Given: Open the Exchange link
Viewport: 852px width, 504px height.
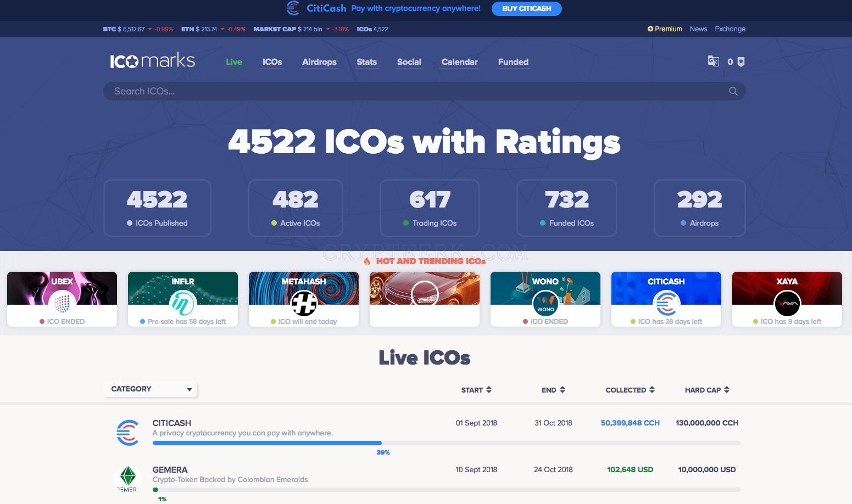Looking at the screenshot, I should click(x=730, y=29).
